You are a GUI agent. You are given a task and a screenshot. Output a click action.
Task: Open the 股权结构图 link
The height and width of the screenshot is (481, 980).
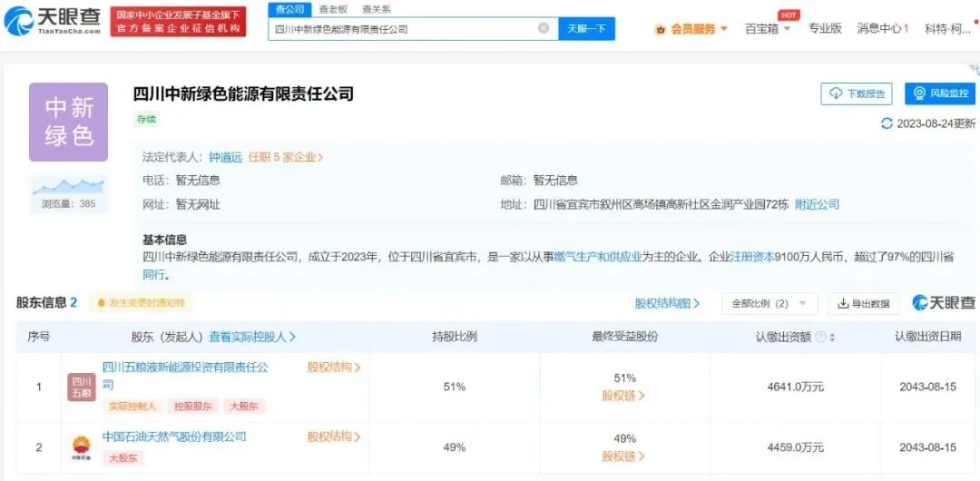click(667, 303)
